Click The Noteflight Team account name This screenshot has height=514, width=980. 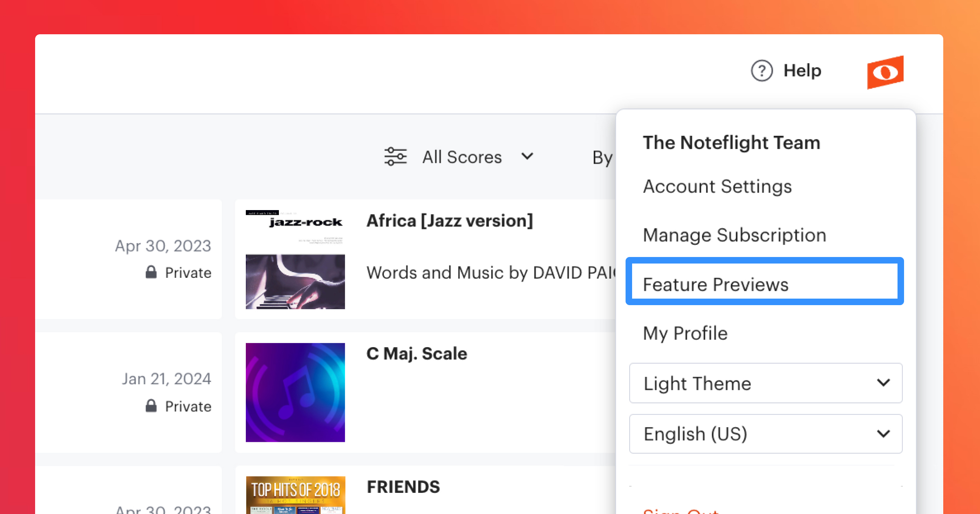coord(731,142)
